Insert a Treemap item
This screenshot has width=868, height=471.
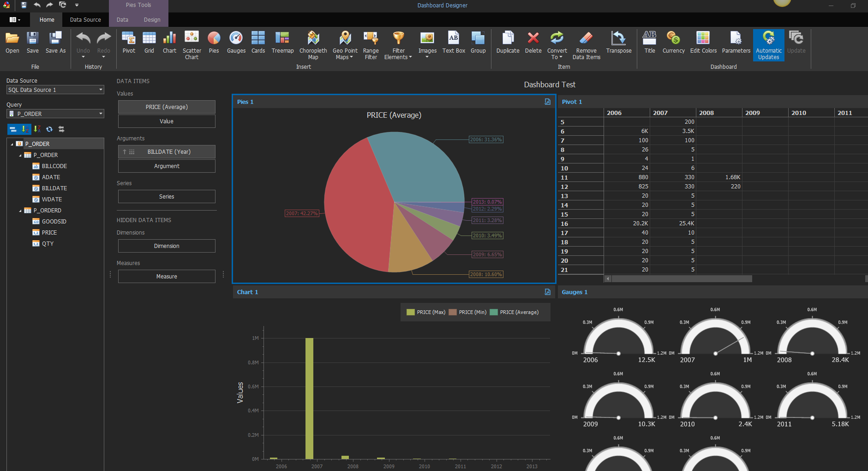tap(282, 42)
